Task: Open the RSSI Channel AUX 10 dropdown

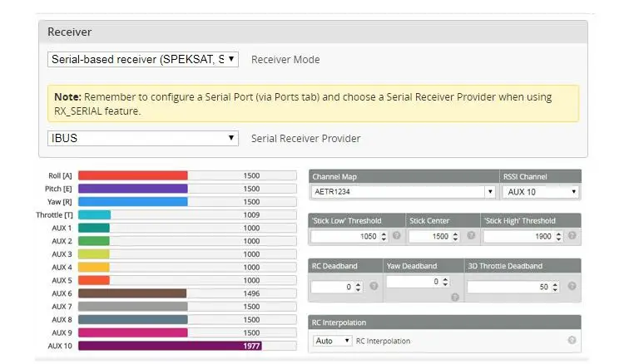Action: pos(541,192)
